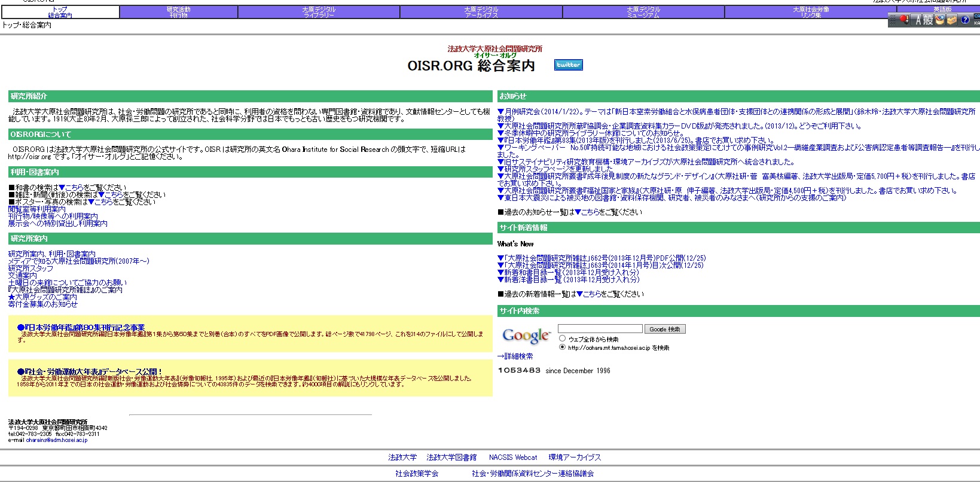Viewport: 980px width, 482px height.
Task: Open the '展示会への特別貸出し利用案内' link
Action: pyautogui.click(x=58, y=224)
